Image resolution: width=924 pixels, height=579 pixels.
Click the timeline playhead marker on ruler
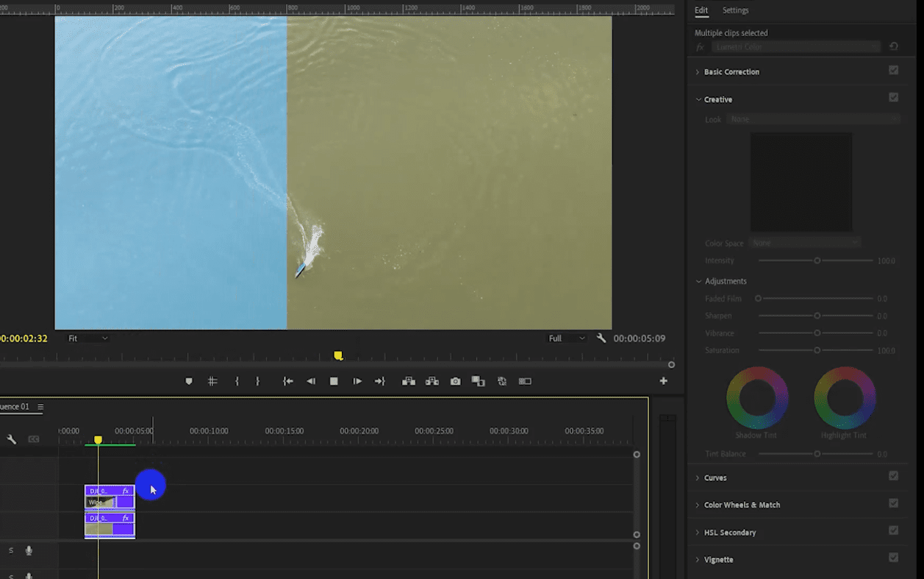point(98,440)
